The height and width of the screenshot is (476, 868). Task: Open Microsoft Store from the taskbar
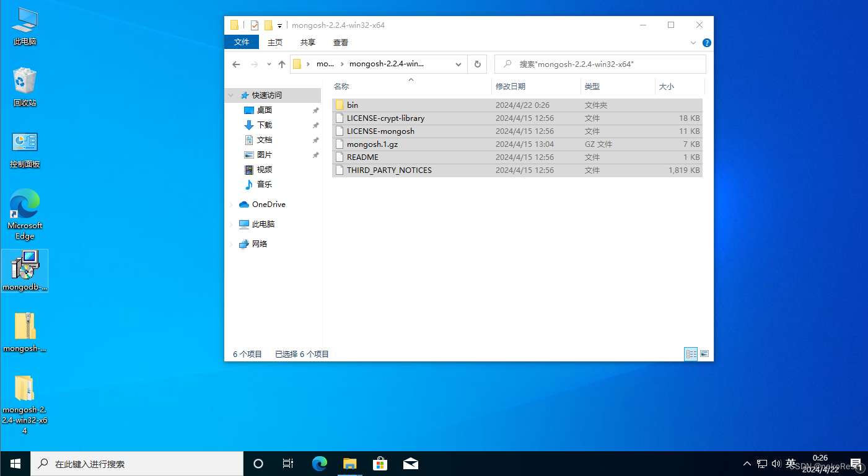380,464
